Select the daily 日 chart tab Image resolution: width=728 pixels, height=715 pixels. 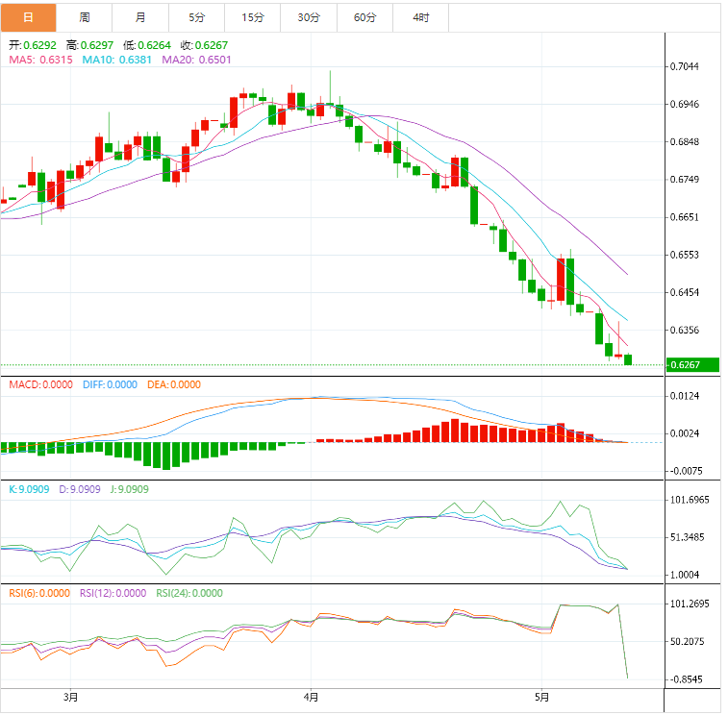(x=28, y=17)
